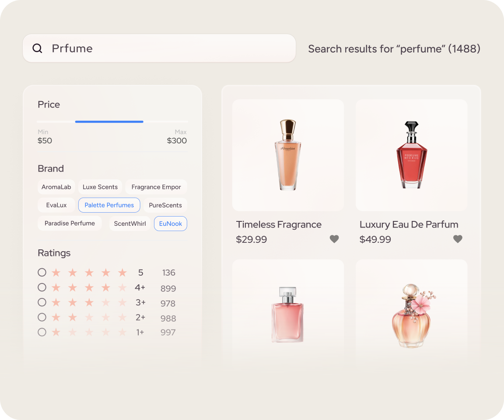This screenshot has height=420, width=504.
Task: Select the 2+ rating radio button
Action: [42, 317]
